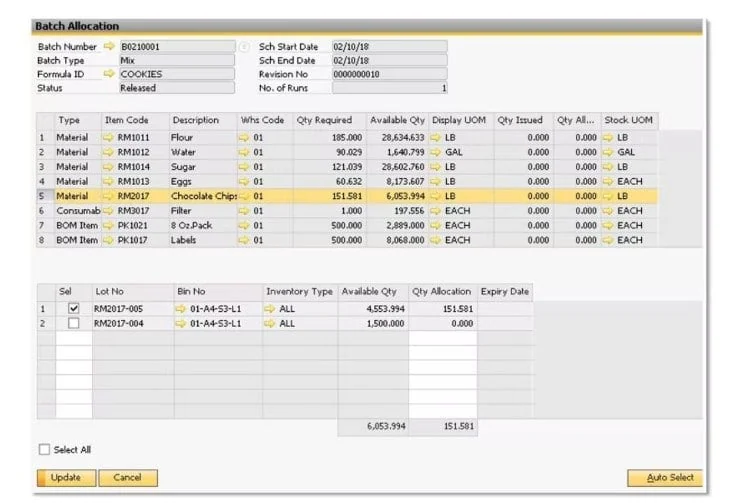Open Display UOM GAL link arrow for Water
Image resolution: width=736 pixels, height=503 pixels.
436,152
